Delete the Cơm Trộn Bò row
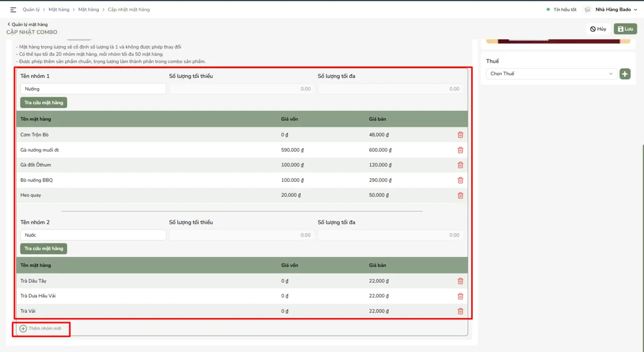Image resolution: width=644 pixels, height=352 pixels. 460,135
